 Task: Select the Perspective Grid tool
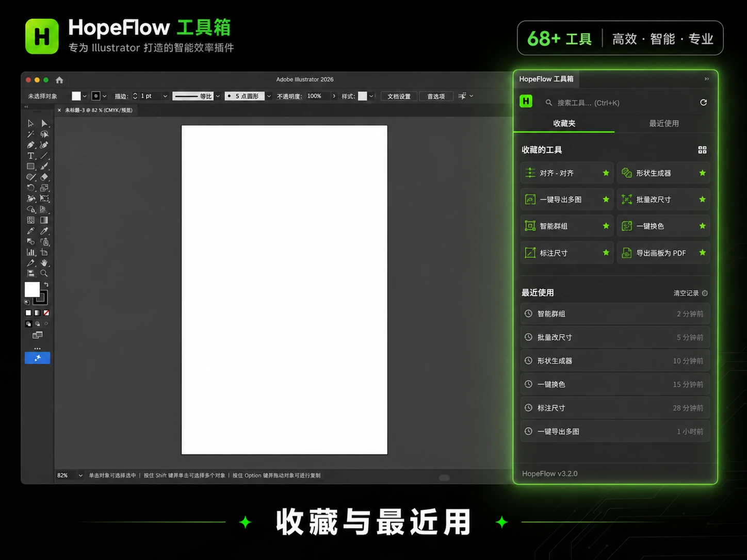(x=44, y=209)
